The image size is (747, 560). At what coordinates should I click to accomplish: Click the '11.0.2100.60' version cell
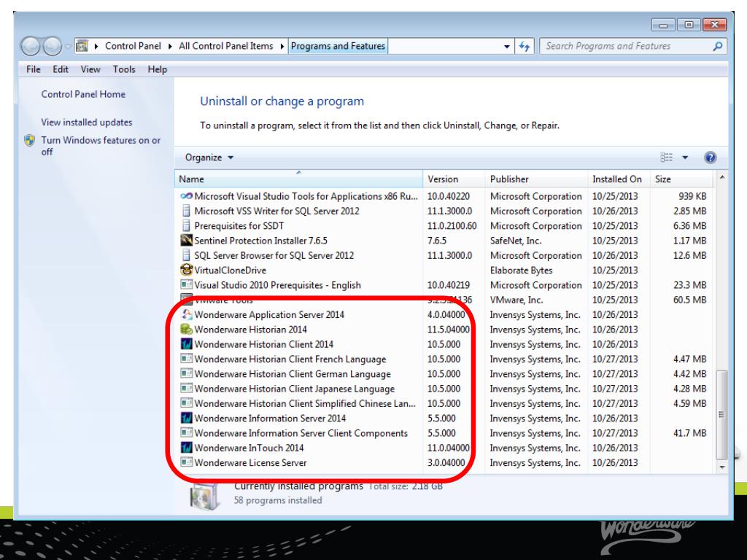(x=452, y=226)
